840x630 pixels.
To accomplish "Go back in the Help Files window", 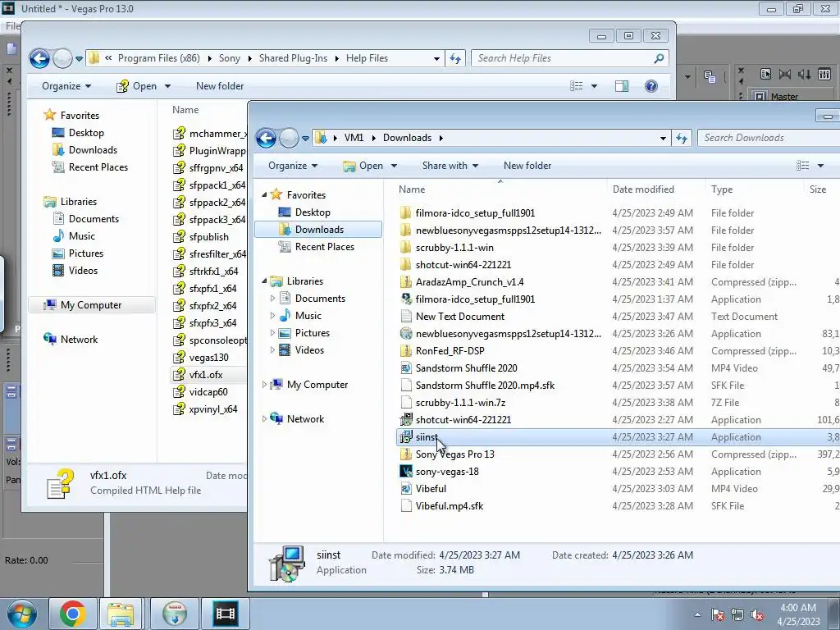I will click(x=39, y=58).
